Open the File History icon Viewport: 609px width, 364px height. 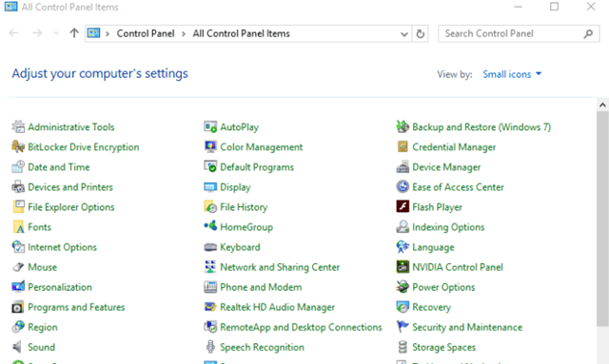tap(210, 207)
